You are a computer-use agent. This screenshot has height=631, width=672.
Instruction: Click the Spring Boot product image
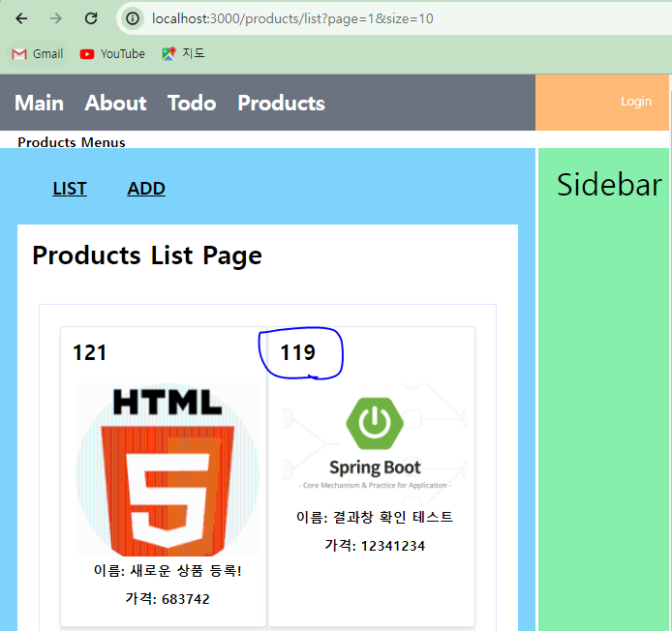click(374, 443)
